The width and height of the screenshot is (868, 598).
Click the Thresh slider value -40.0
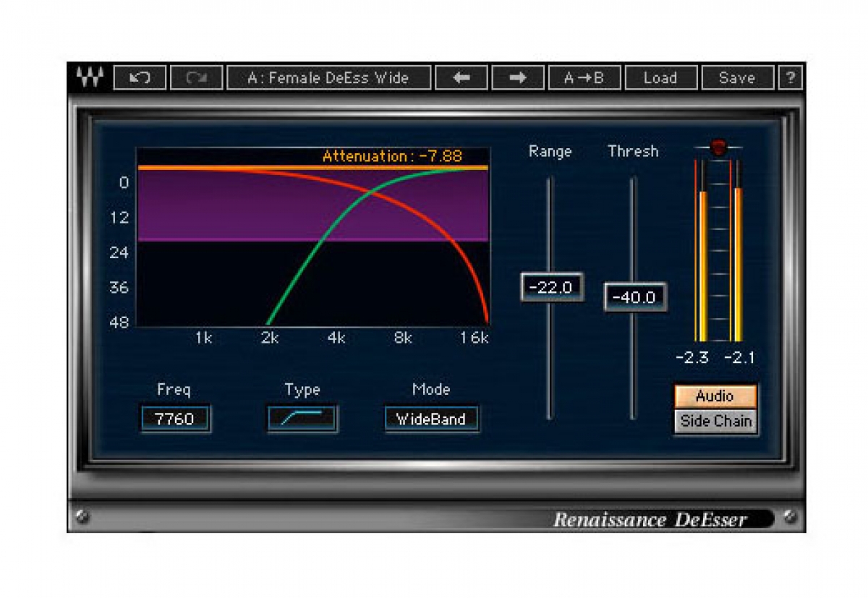[635, 297]
